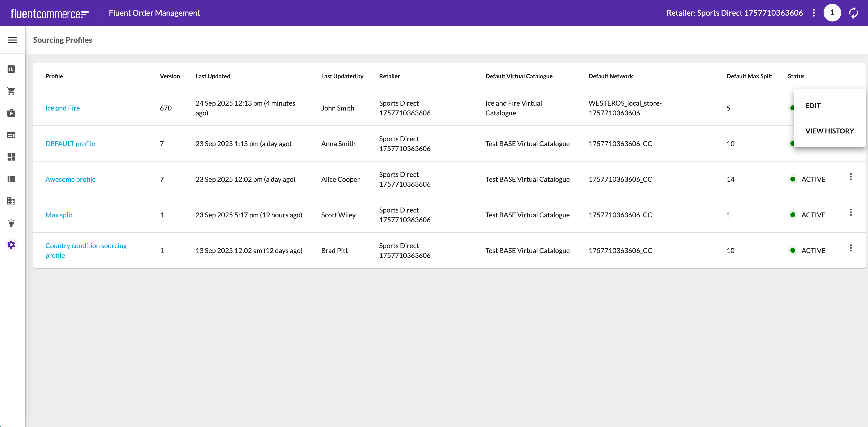This screenshot has width=868, height=427.
Task: Open the Ice and Fire profile link
Action: pos(63,108)
